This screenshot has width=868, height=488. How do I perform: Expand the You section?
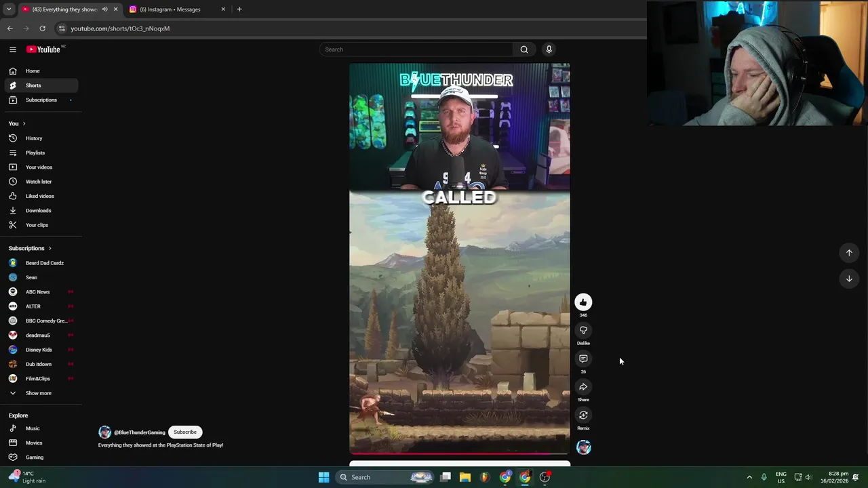pyautogui.click(x=17, y=123)
